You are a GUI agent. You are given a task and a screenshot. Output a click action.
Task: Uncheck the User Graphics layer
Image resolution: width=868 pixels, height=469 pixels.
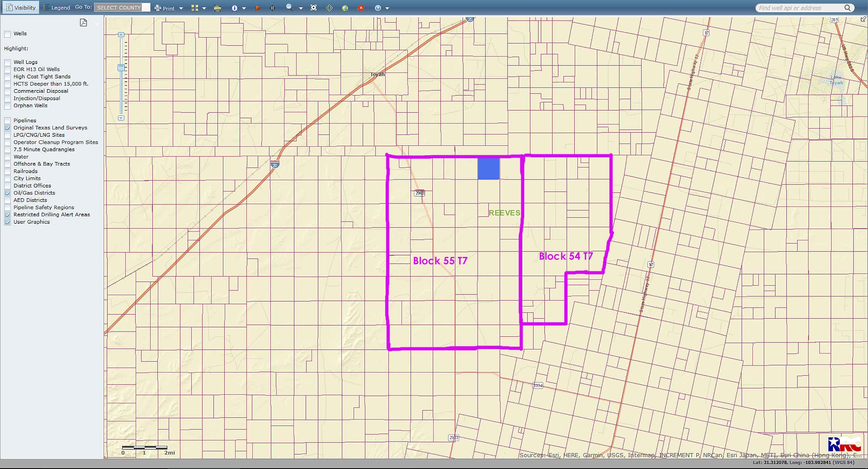7,222
